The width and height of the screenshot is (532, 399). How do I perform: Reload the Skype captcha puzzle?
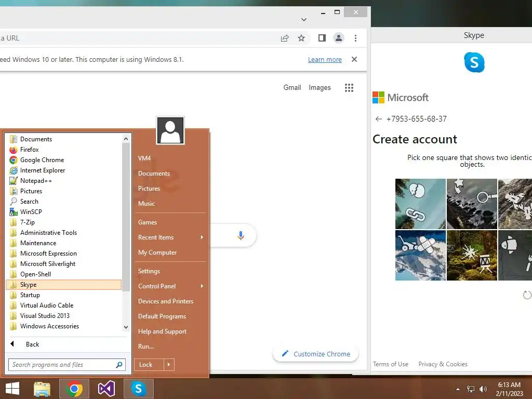coord(527,295)
